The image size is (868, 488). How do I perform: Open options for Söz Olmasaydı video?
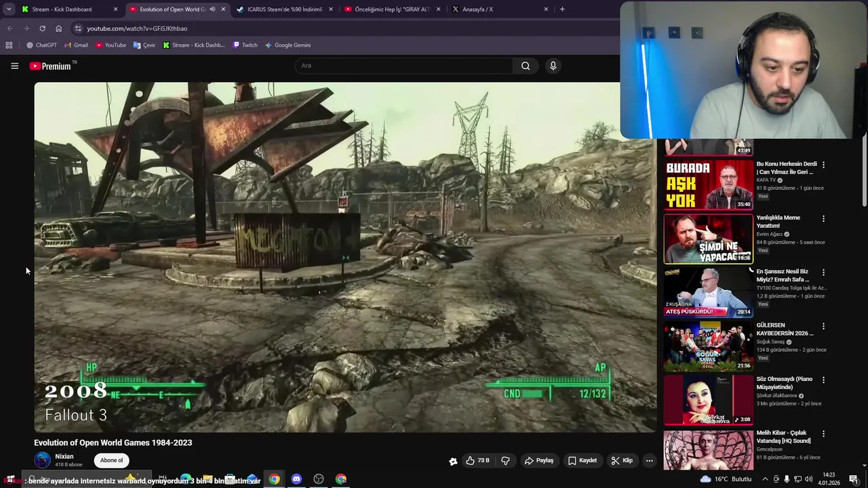[823, 380]
